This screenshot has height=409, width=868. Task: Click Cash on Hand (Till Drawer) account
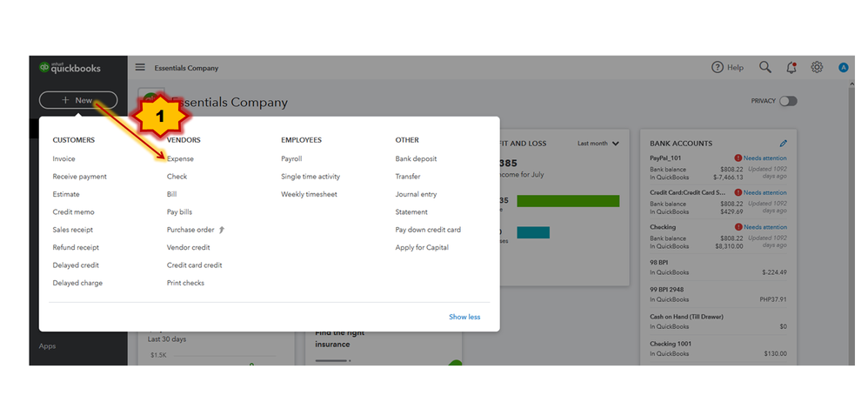[x=718, y=321]
